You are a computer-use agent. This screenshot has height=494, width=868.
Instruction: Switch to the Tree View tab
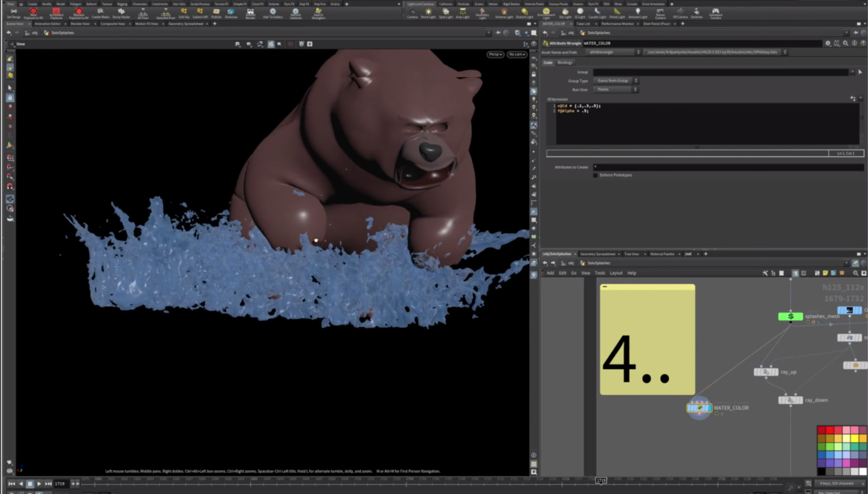pos(631,254)
